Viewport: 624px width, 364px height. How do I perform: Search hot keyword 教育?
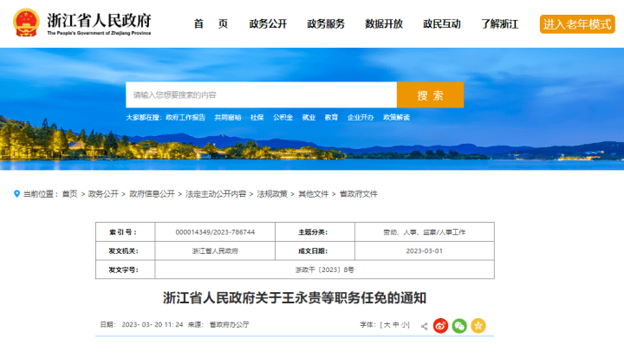point(331,117)
